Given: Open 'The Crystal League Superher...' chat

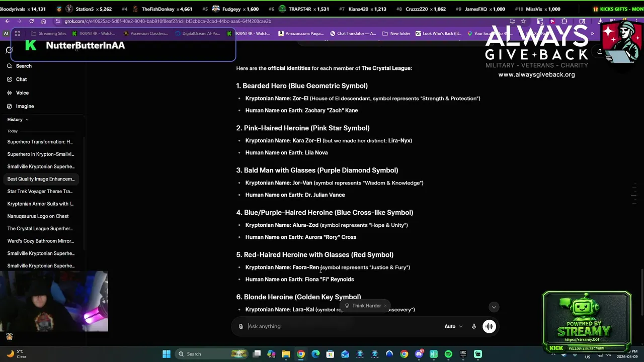Looking at the screenshot, I should 40,229.
